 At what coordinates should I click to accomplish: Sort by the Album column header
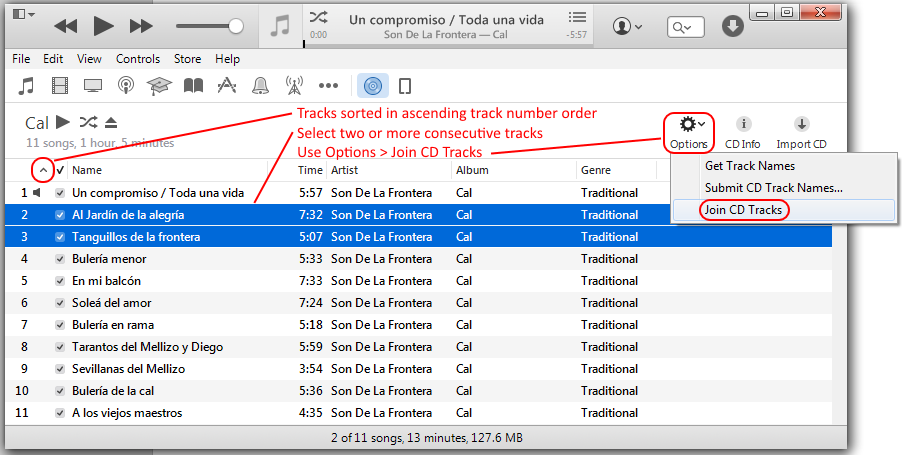(472, 170)
